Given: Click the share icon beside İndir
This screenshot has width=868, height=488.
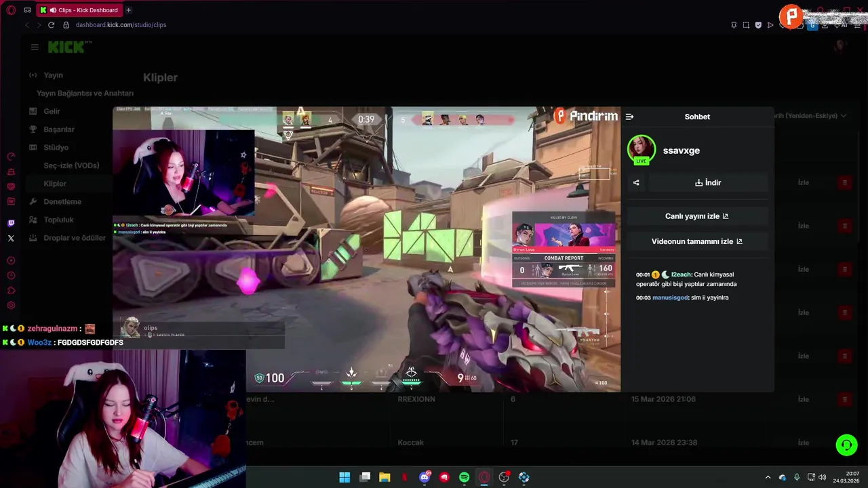Looking at the screenshot, I should click(636, 182).
